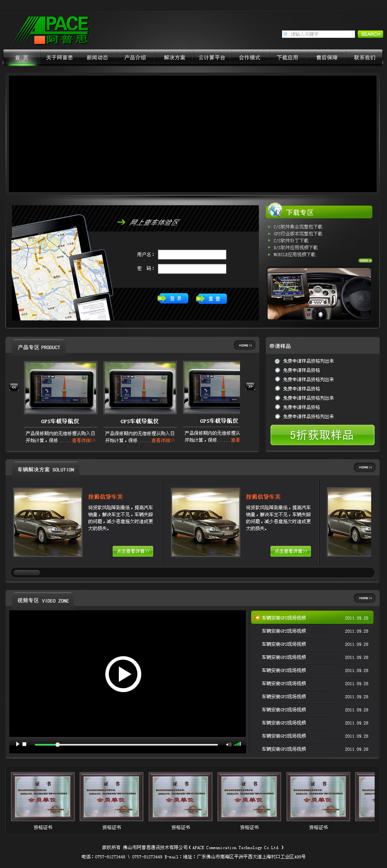The width and height of the screenshot is (387, 868).
Task: Click the APACE logo in header
Action: pyautogui.click(x=51, y=30)
